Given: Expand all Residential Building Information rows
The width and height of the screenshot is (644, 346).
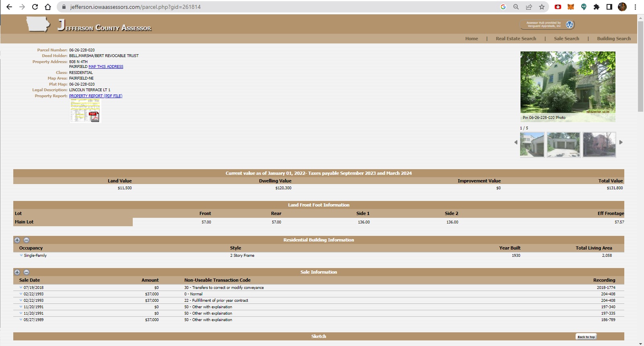Looking at the screenshot, I should click(x=17, y=240).
